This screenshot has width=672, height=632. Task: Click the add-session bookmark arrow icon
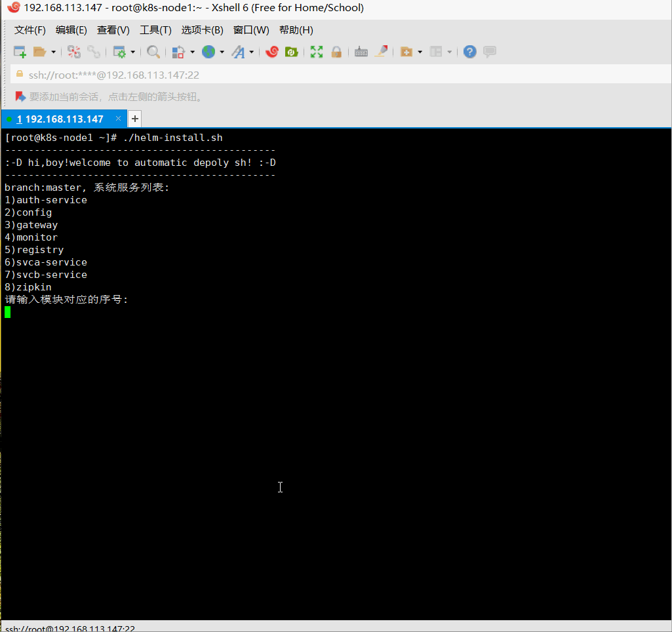click(x=20, y=96)
